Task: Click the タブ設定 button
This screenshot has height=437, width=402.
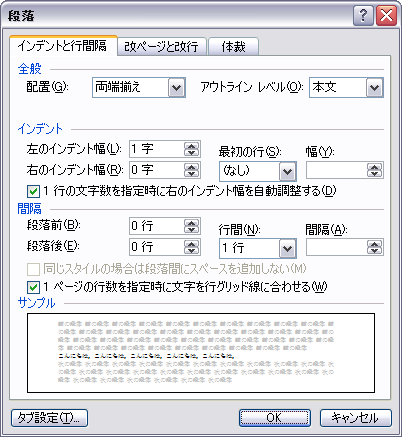Action: 49,418
